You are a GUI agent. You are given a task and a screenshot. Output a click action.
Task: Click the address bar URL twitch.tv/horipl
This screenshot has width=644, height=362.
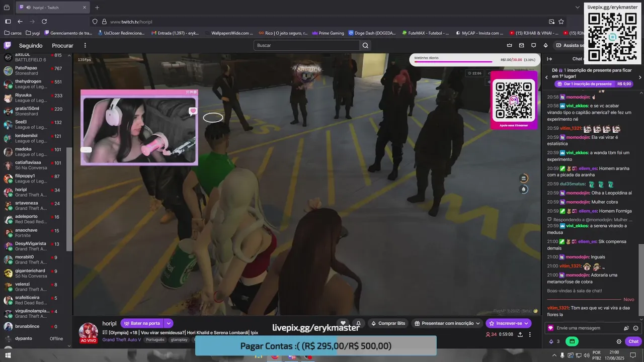click(131, 22)
